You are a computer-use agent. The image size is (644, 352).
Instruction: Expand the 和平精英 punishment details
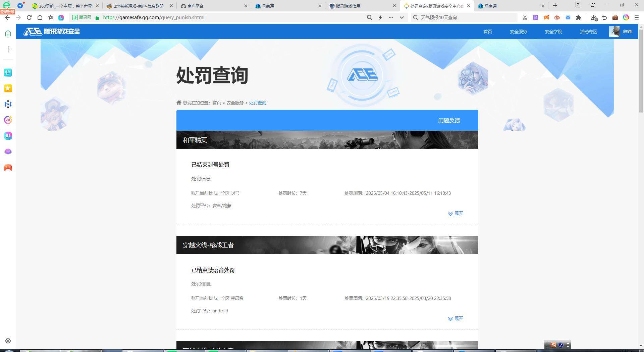pos(455,213)
